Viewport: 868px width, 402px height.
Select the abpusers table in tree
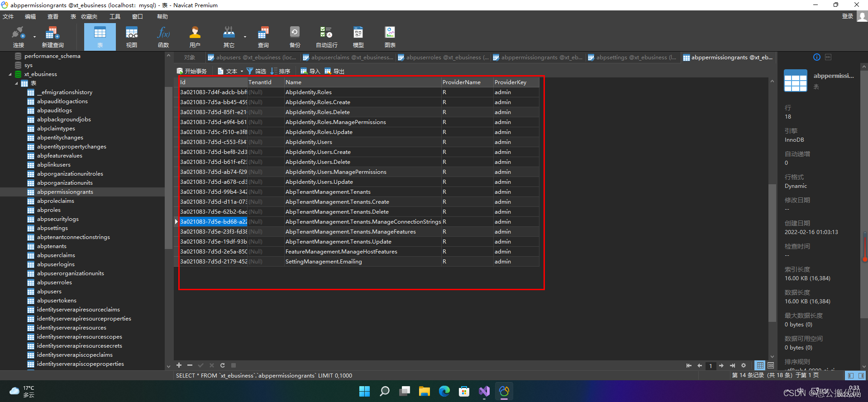click(49, 292)
